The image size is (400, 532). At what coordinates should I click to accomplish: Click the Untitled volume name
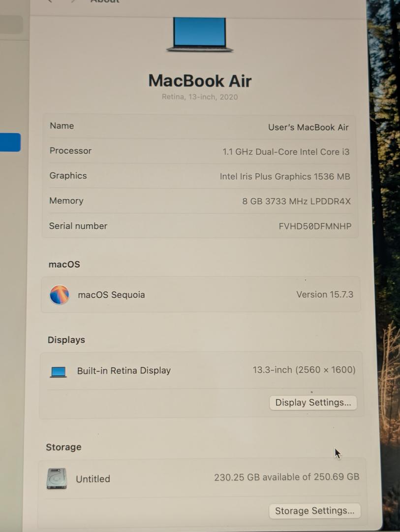[x=93, y=479]
